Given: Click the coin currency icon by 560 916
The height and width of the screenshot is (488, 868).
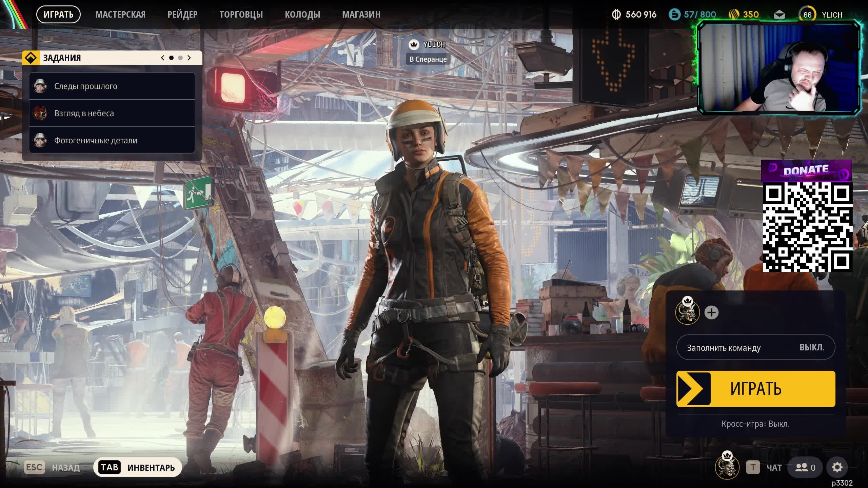Looking at the screenshot, I should pos(616,15).
